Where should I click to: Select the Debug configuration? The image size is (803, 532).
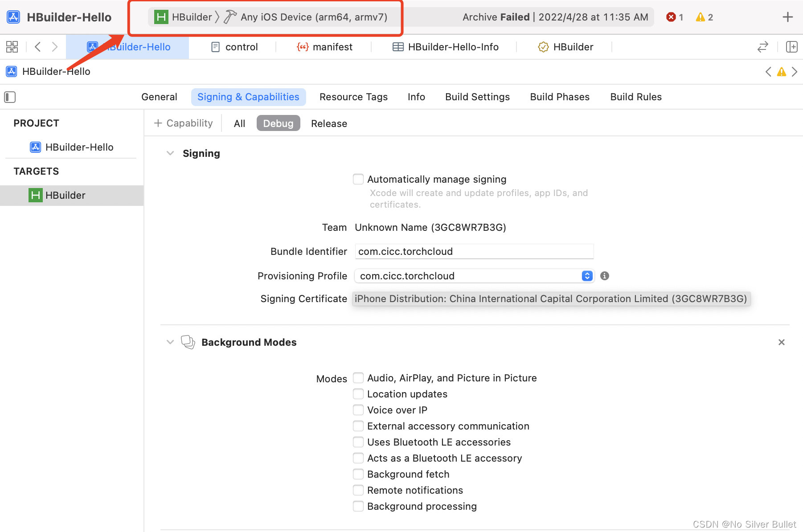[278, 123]
